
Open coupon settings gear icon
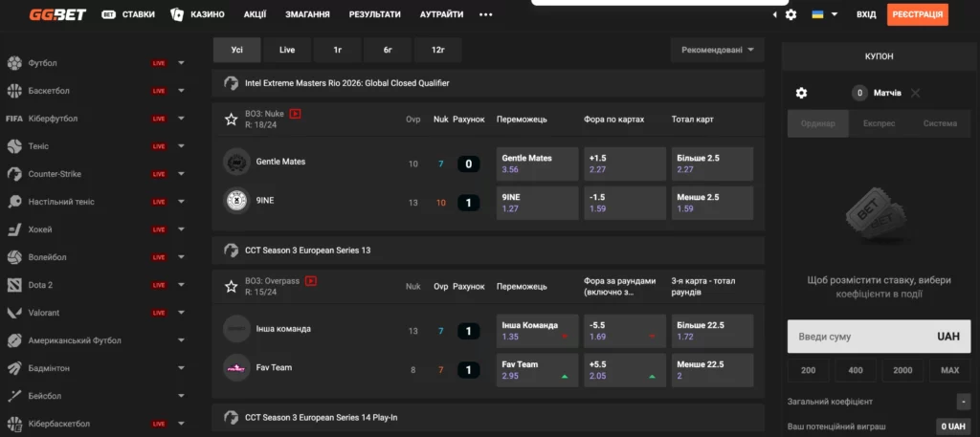point(802,93)
